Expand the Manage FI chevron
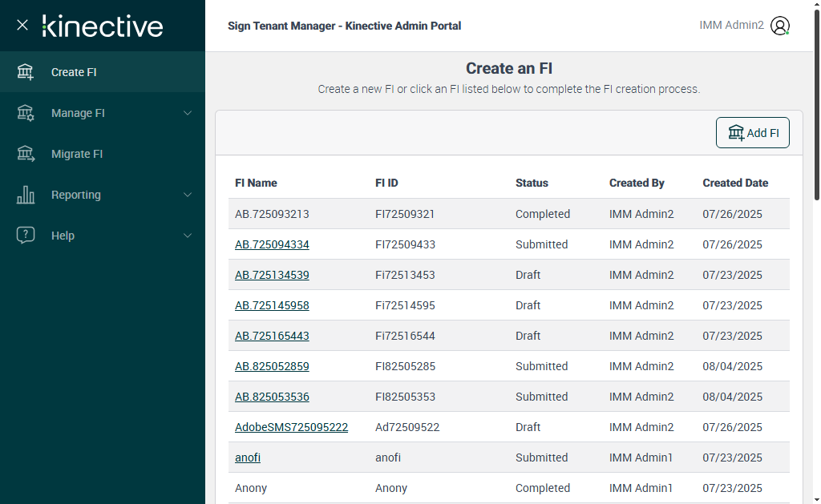This screenshot has width=821, height=504. click(x=188, y=113)
